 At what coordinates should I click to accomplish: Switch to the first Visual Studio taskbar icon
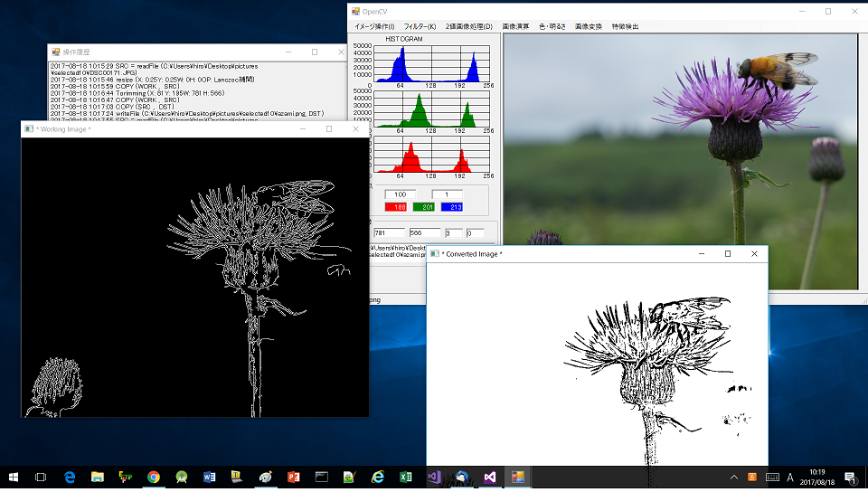[x=433, y=477]
